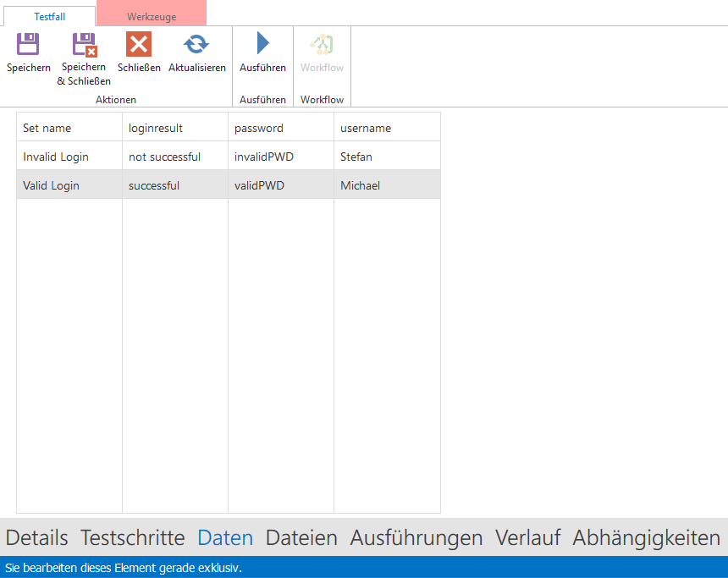Open the Testschritte section
Viewport: 728px width, 578px height.
[132, 537]
